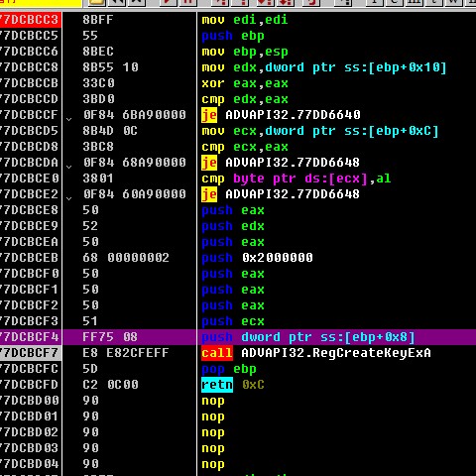Image resolution: width=476 pixels, height=476 pixels.
Task: Select the nop at address 7DCBD03
Action: tap(213, 449)
